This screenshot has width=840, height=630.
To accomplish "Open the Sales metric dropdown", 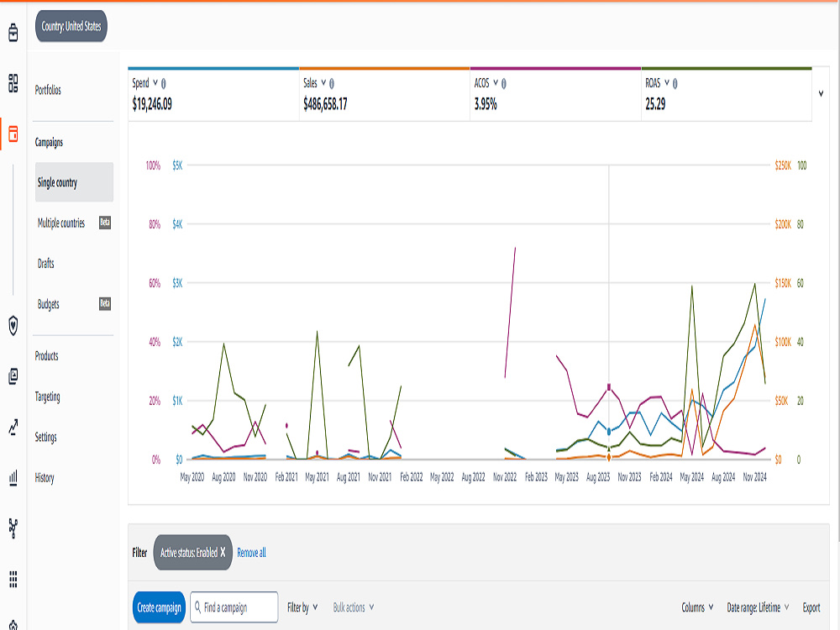I will [323, 82].
